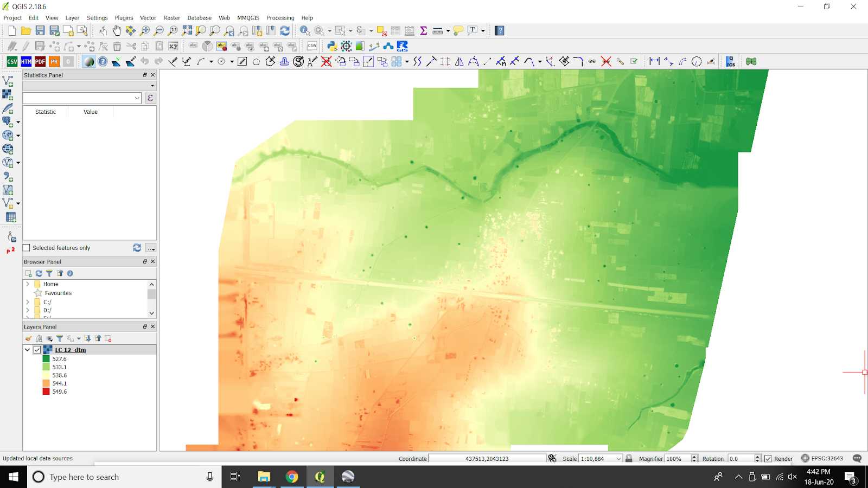Click the orange PR icon
The height and width of the screenshot is (488, 868).
coord(54,62)
